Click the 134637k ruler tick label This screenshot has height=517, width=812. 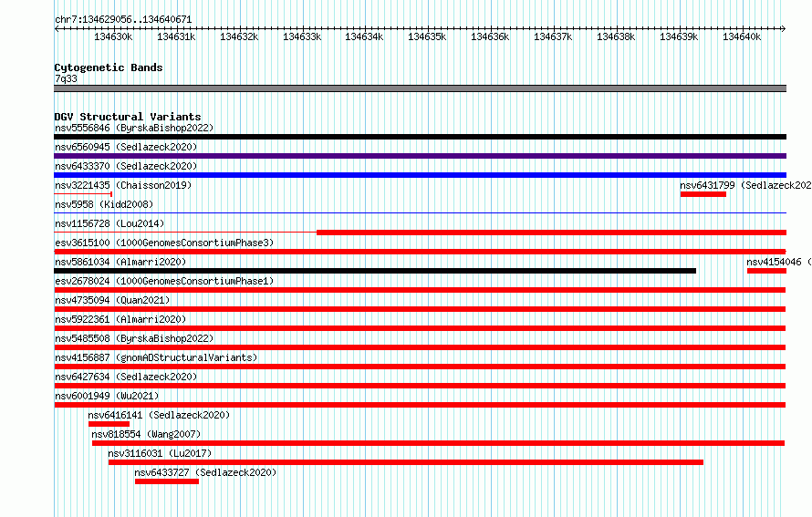[x=553, y=37]
